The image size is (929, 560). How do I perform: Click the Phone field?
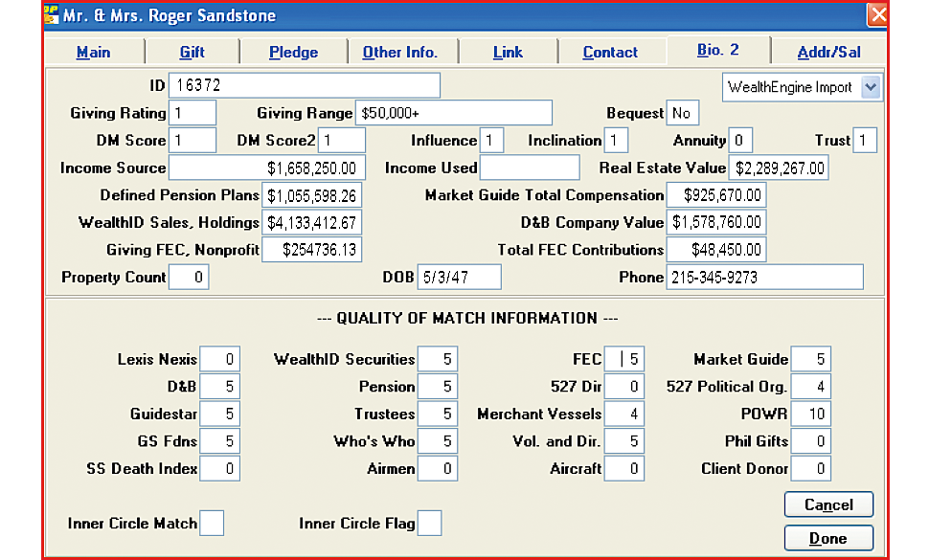(765, 277)
